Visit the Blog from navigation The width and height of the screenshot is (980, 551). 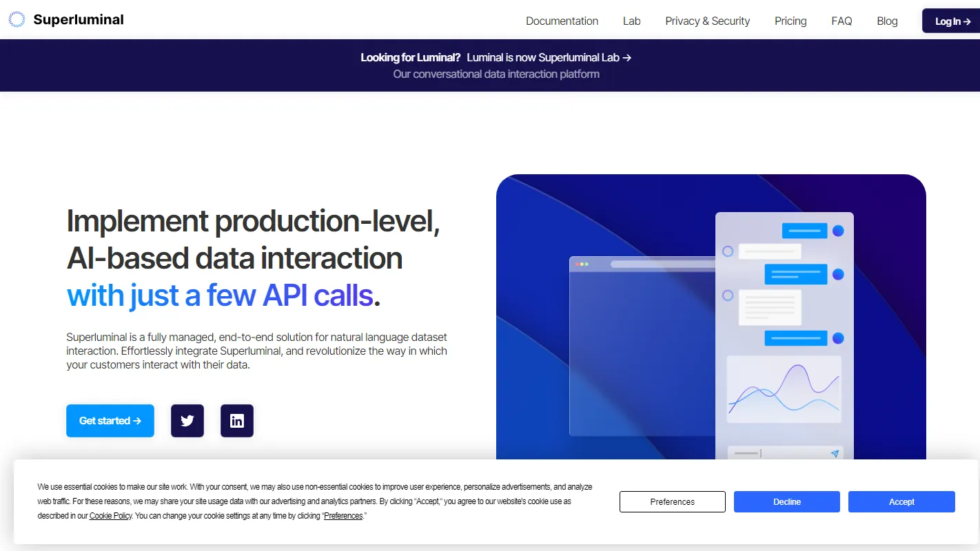(x=887, y=21)
